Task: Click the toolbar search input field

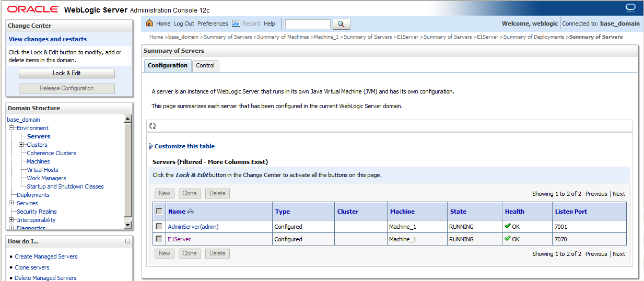Action: tap(308, 24)
